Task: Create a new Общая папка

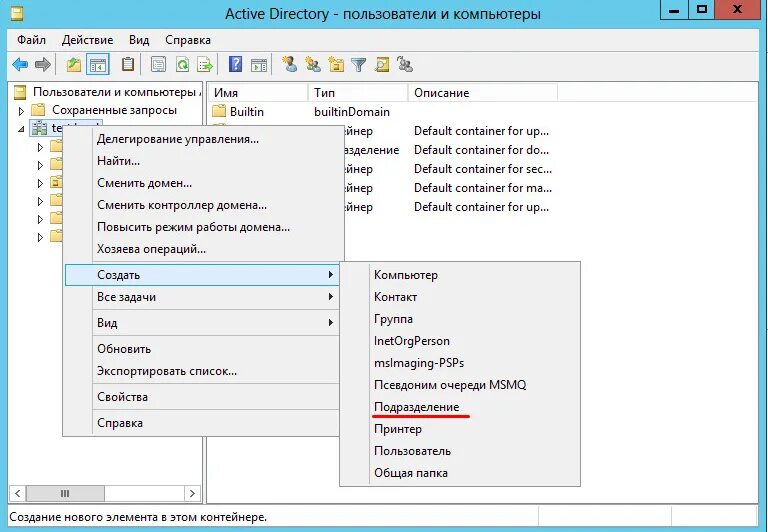Action: click(460, 473)
